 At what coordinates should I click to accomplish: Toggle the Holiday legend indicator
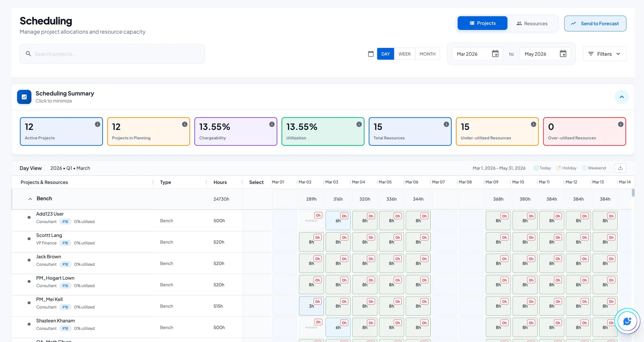pyautogui.click(x=559, y=168)
